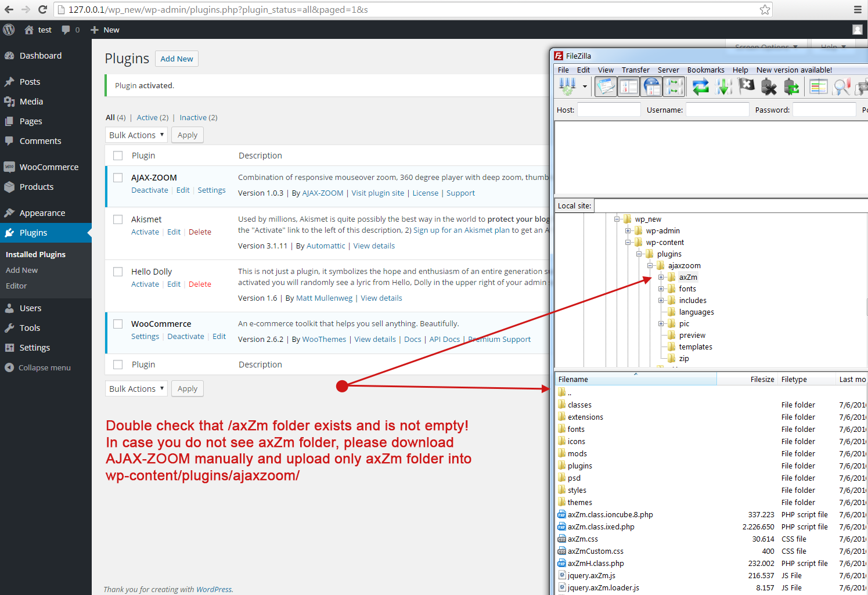This screenshot has height=595, width=868.
Task: Toggle FileZilla remote directory tree icon
Action: pyautogui.click(x=652, y=86)
